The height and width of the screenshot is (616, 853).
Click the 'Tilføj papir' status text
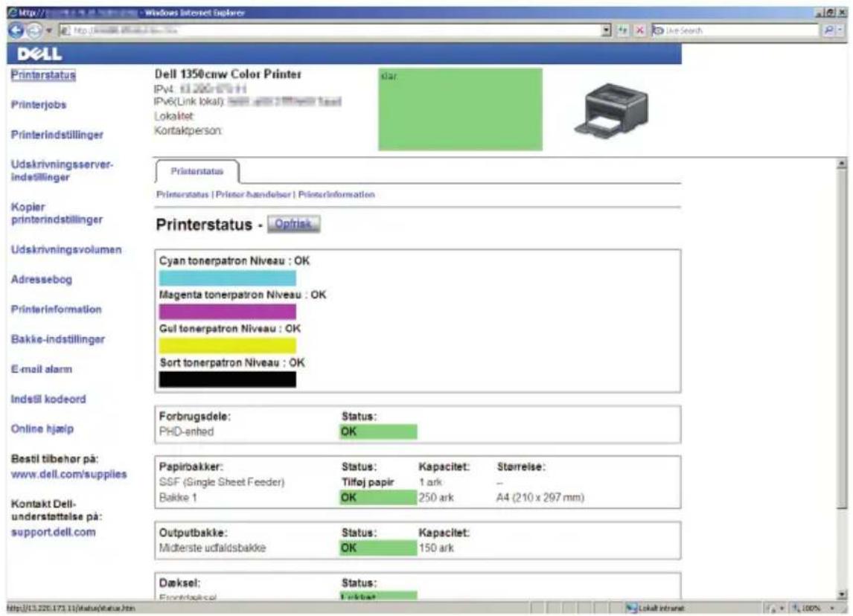(368, 482)
